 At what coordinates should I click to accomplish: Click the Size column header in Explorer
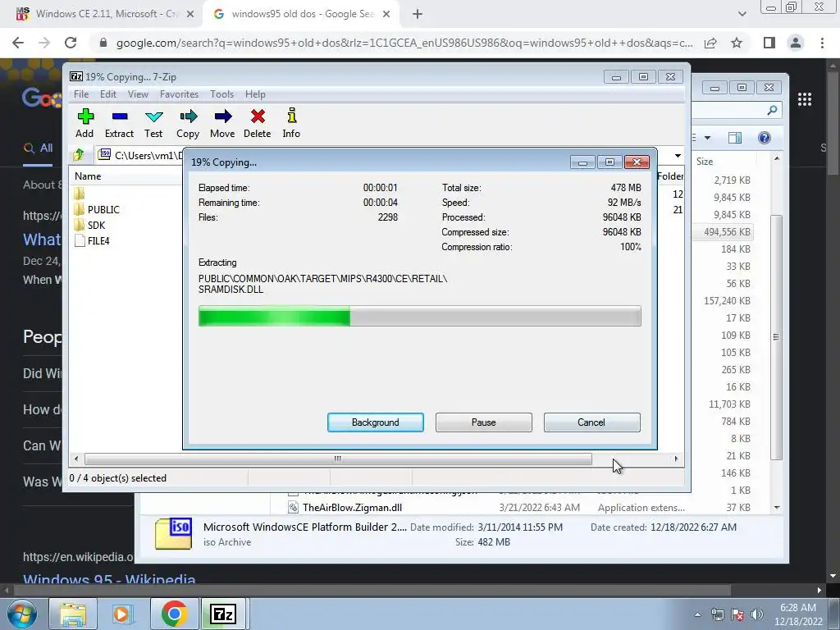[705, 162]
